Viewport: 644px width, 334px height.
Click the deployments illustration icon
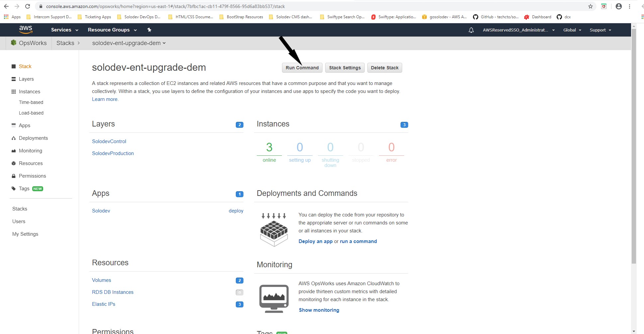274,230
